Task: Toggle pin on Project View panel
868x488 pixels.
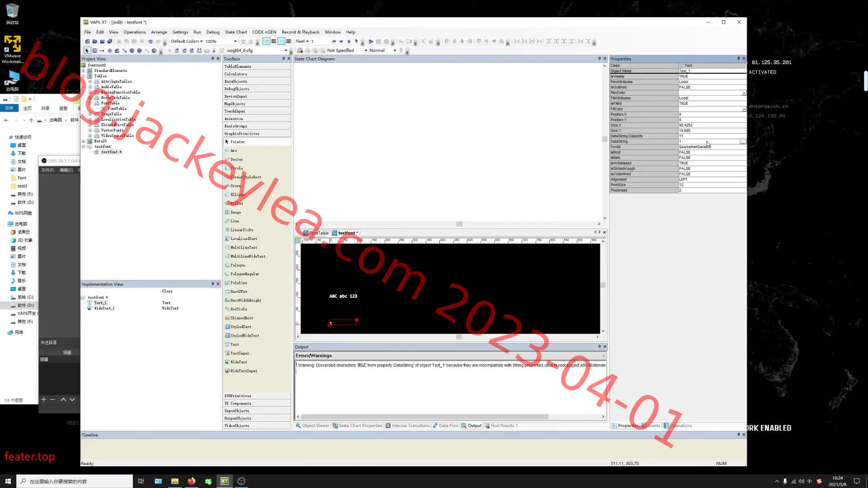Action: 212,59
